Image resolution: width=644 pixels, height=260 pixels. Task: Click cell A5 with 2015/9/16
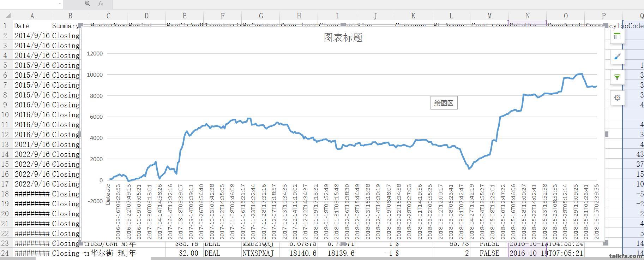pos(32,65)
